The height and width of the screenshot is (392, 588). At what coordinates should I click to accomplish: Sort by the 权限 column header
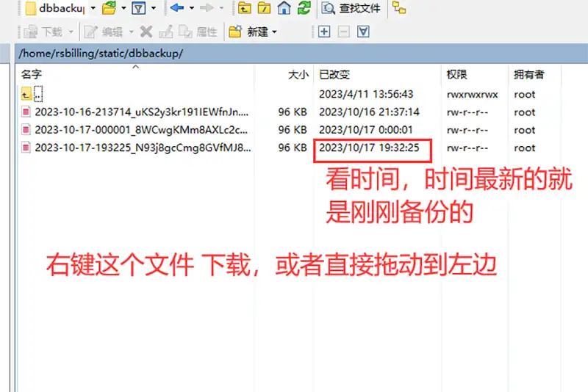pos(456,74)
